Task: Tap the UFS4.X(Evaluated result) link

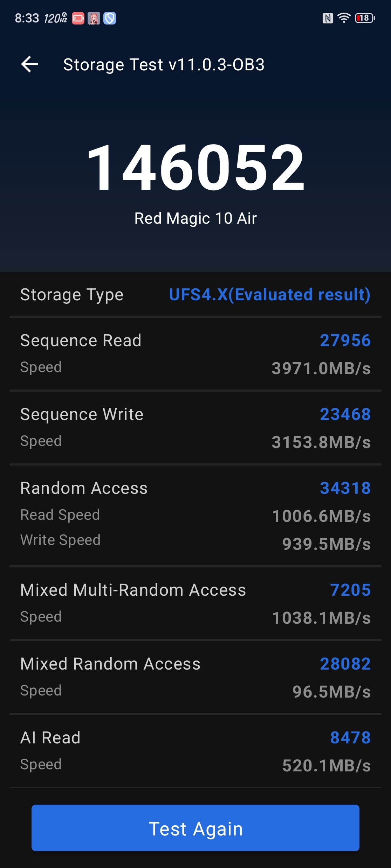Action: click(x=269, y=295)
